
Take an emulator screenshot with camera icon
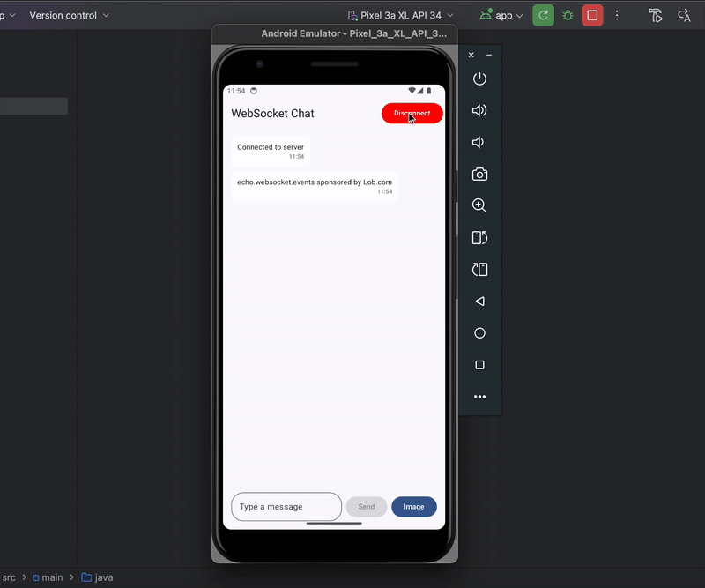[x=479, y=174]
